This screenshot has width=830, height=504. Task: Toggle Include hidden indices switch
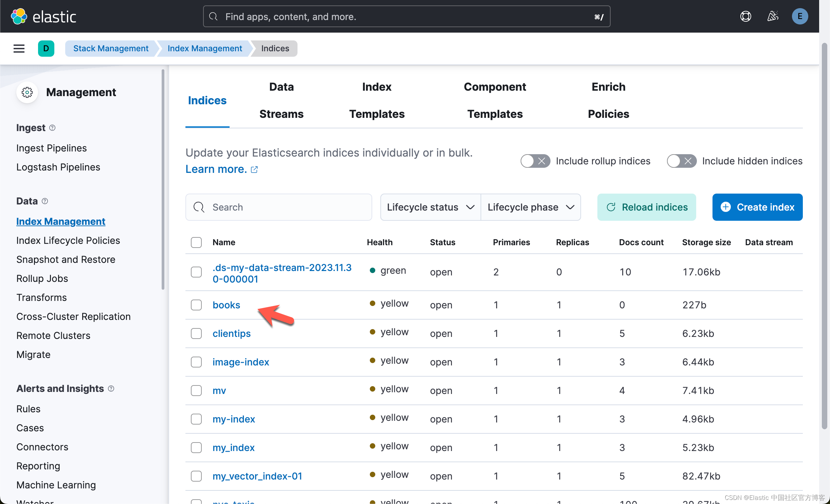(x=681, y=161)
